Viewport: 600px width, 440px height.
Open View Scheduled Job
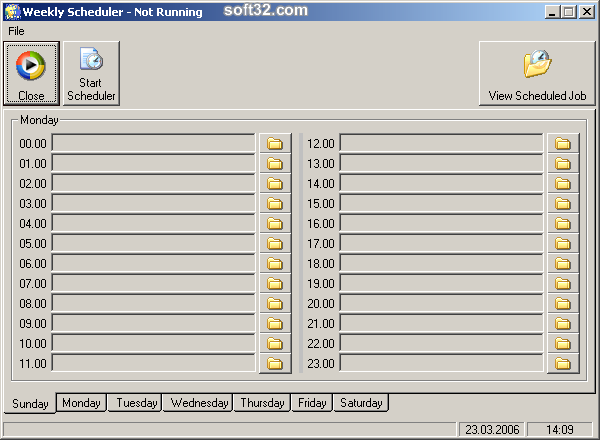coord(537,73)
